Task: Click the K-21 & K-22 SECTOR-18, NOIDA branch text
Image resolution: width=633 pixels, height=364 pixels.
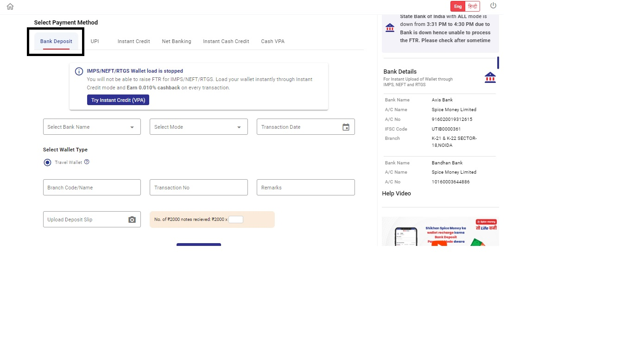Action: 454,142
